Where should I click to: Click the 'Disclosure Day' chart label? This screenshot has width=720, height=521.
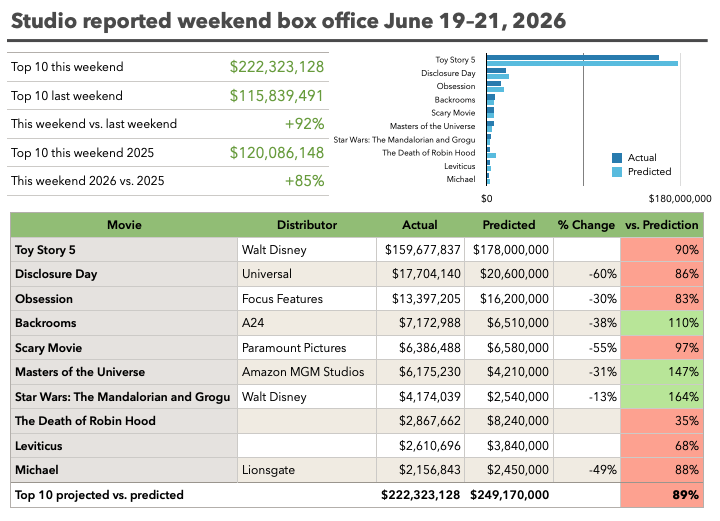coord(448,73)
